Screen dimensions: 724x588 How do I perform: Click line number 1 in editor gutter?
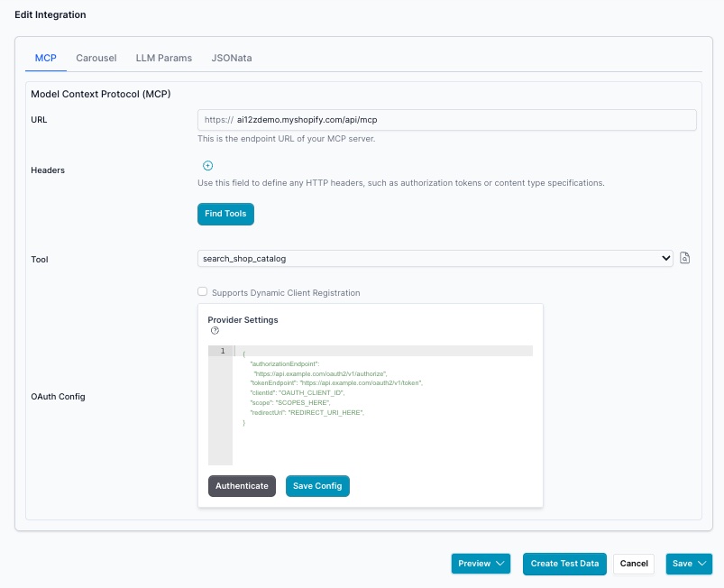pos(221,351)
